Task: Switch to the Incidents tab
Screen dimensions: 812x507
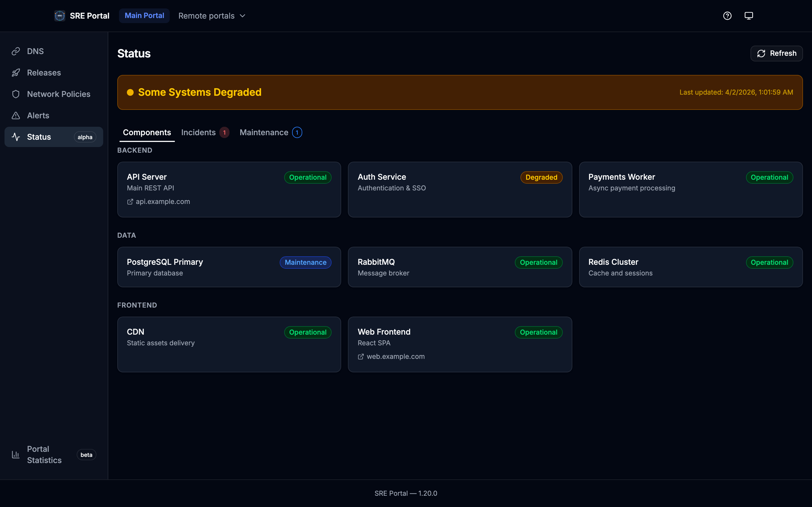Action: click(198, 132)
